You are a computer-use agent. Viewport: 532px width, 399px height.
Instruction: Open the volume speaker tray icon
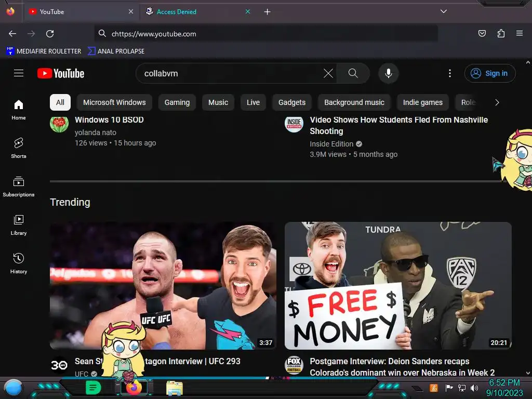coord(474,388)
